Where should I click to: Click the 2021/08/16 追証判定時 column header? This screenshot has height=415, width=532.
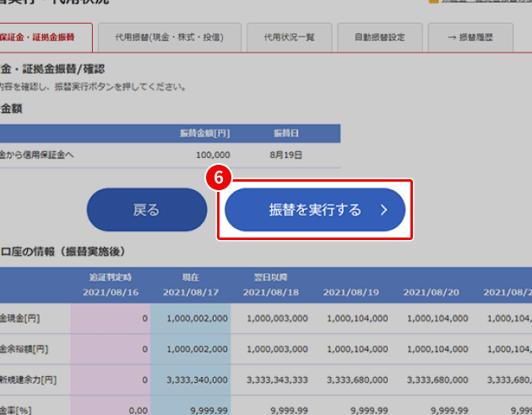tap(111, 285)
